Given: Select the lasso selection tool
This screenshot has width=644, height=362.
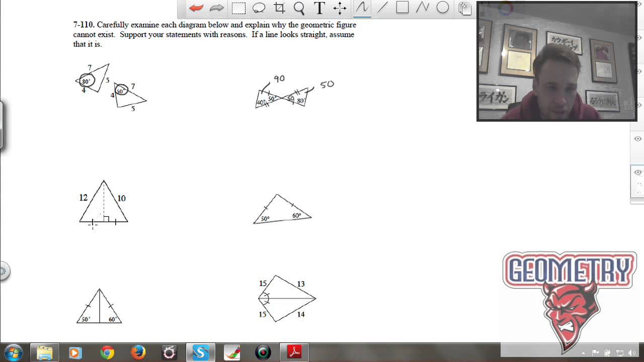Looking at the screenshot, I should (x=259, y=8).
